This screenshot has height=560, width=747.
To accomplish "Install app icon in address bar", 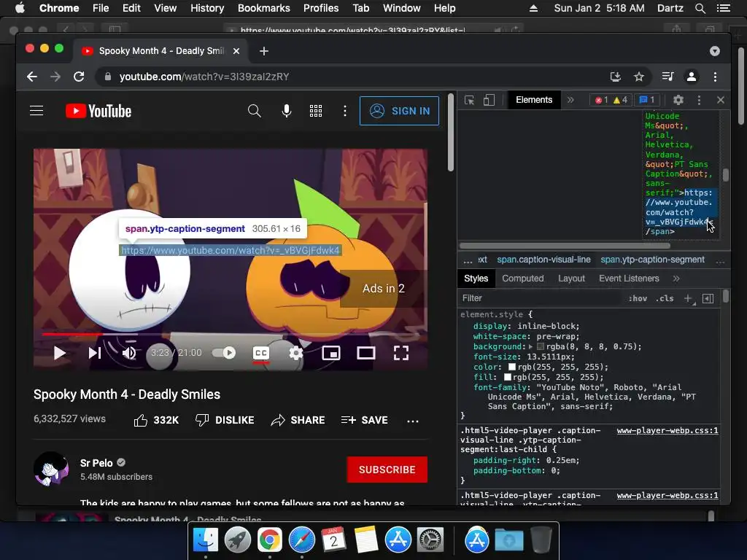I will coord(616,77).
